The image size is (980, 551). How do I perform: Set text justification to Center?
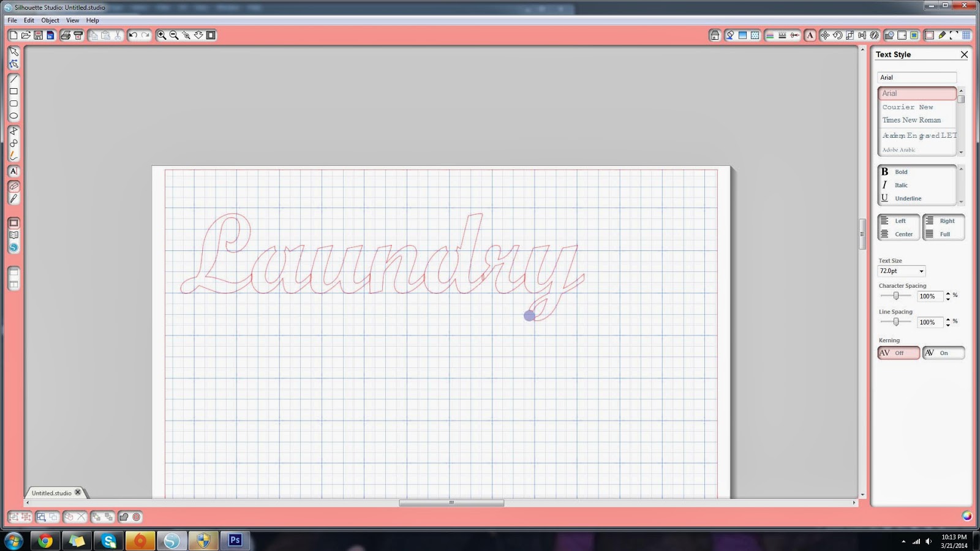pyautogui.click(x=899, y=234)
